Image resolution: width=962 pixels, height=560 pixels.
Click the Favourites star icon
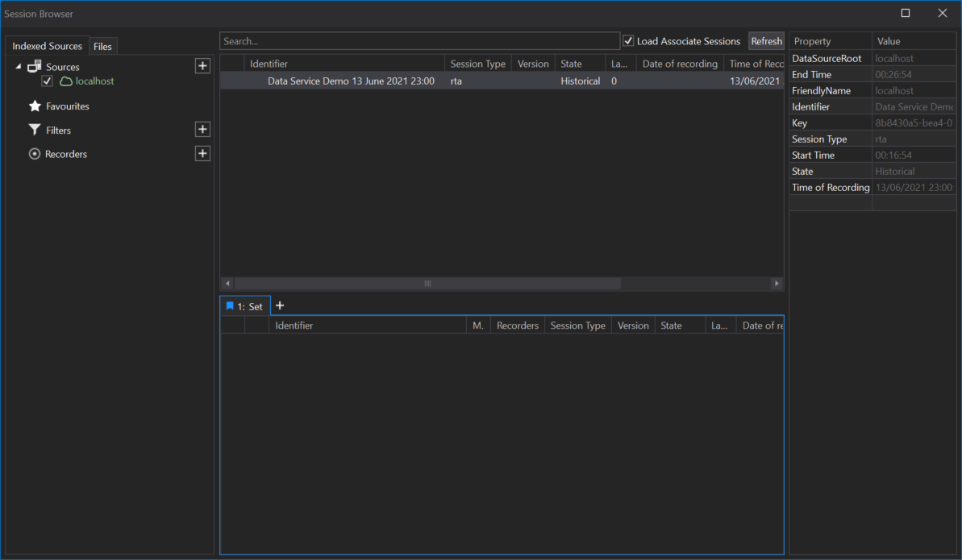pyautogui.click(x=33, y=106)
